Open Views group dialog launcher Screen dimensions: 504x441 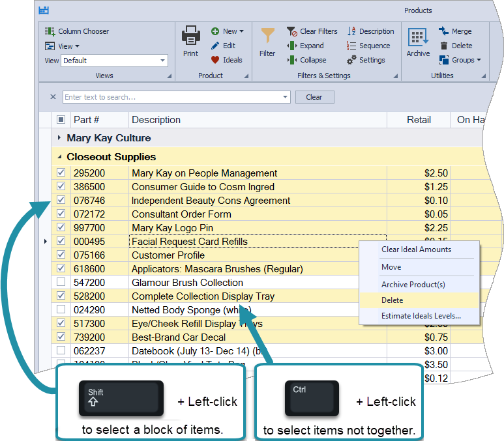(x=169, y=76)
